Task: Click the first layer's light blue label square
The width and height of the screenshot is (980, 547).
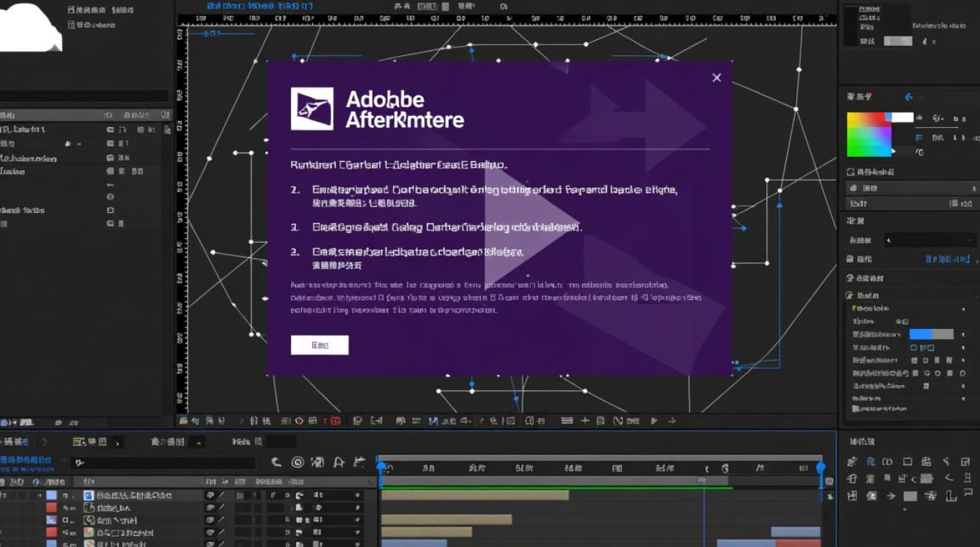Action: click(52, 495)
